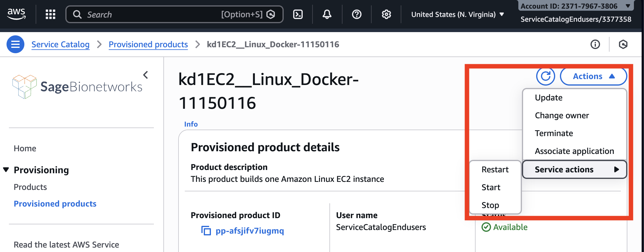Screen dimensions: 644x252
Task: Select Stop in Service actions submenu
Action: pyautogui.click(x=495, y=205)
